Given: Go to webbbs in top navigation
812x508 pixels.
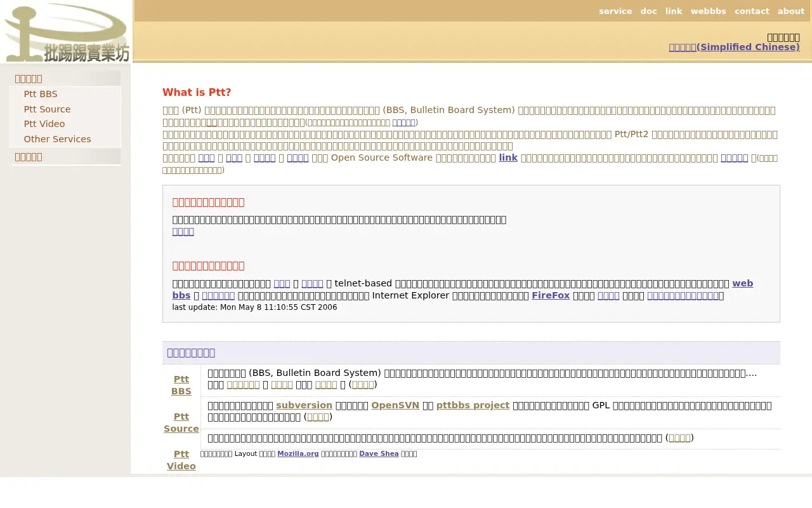Looking at the screenshot, I should (708, 11).
